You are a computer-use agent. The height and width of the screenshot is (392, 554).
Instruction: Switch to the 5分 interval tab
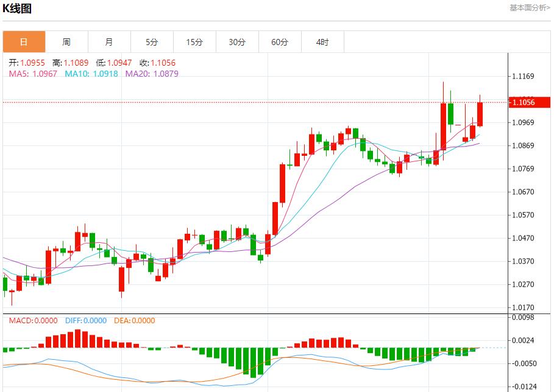152,42
